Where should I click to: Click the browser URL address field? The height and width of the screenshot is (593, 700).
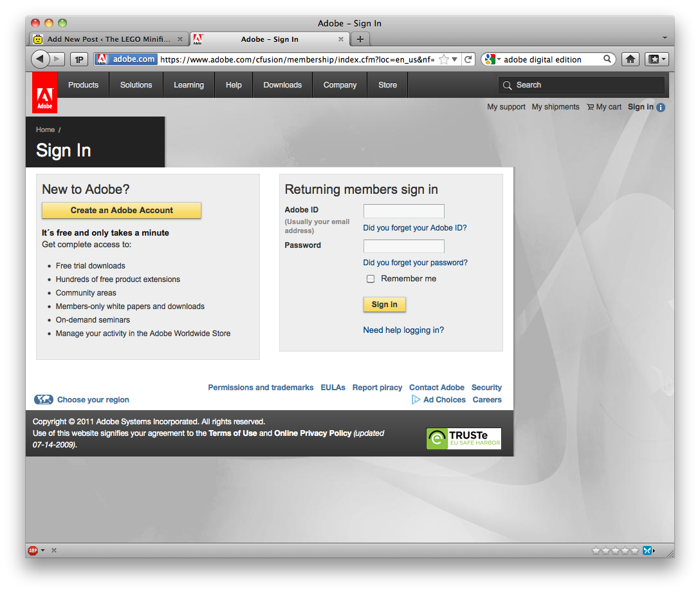(297, 59)
